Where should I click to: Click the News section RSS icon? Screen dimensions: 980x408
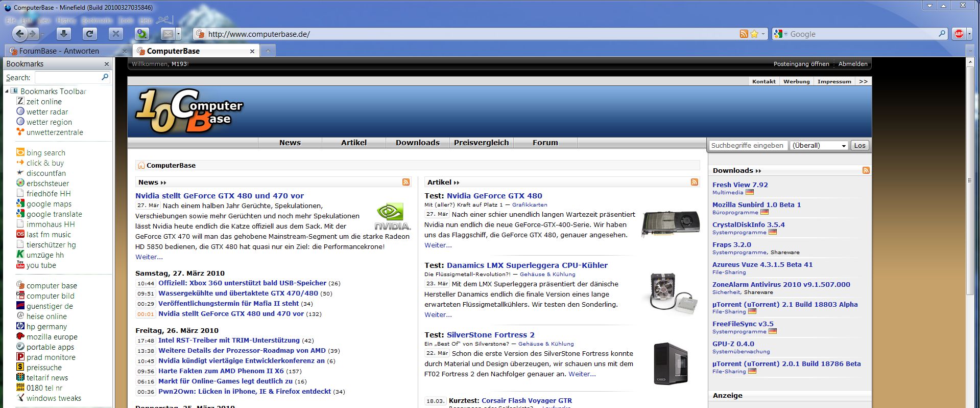click(x=406, y=182)
